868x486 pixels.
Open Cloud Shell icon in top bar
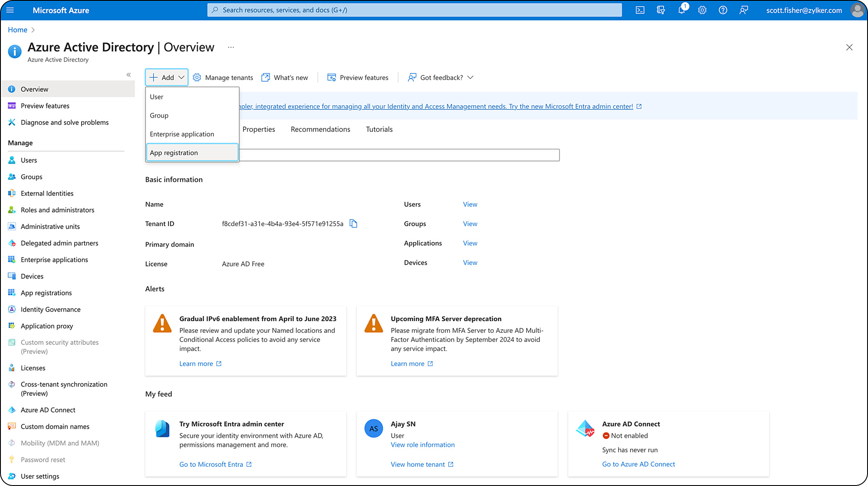point(640,10)
